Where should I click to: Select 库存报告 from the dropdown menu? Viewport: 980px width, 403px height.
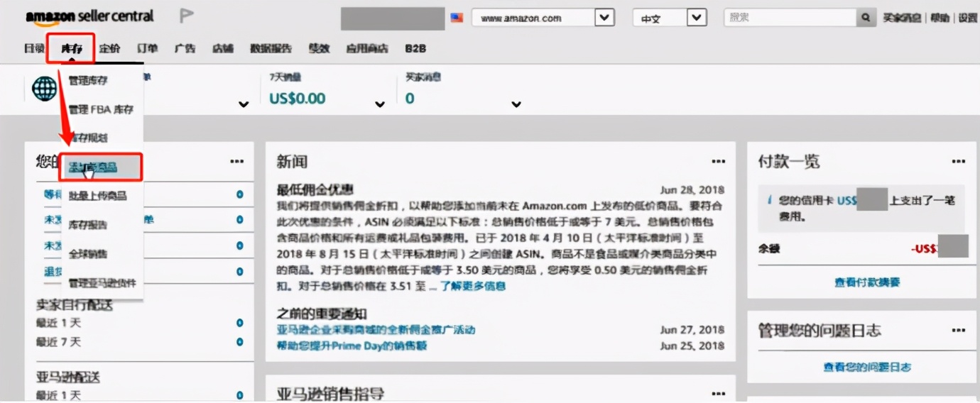[88, 224]
